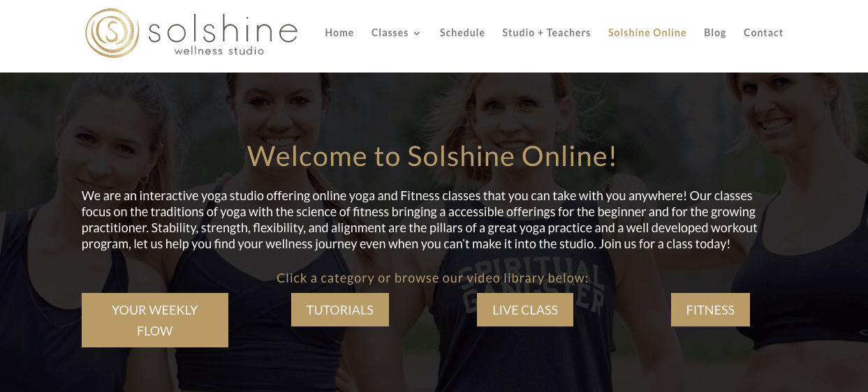Open the Home menu item
This screenshot has height=392, width=868.
click(339, 33)
